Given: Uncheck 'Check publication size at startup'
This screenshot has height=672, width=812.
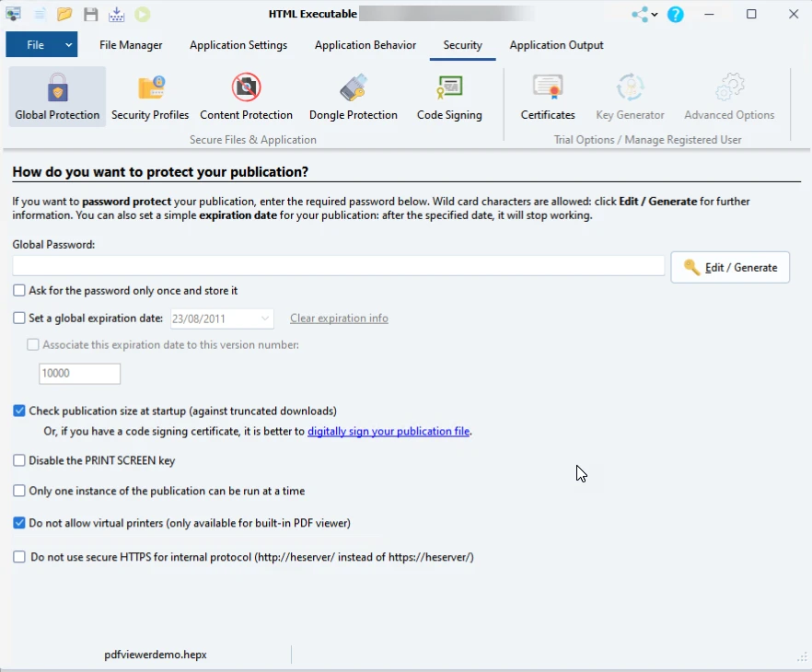Looking at the screenshot, I should 19,411.
